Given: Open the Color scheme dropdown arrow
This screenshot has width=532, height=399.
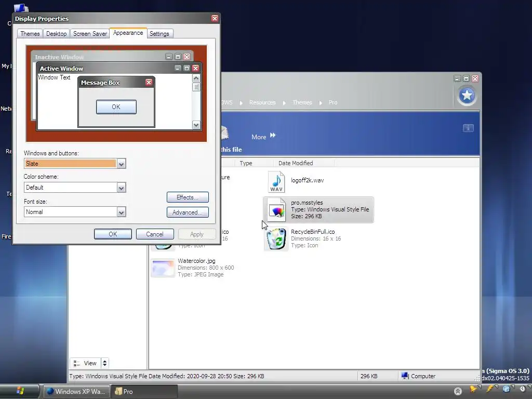Looking at the screenshot, I should tap(121, 188).
